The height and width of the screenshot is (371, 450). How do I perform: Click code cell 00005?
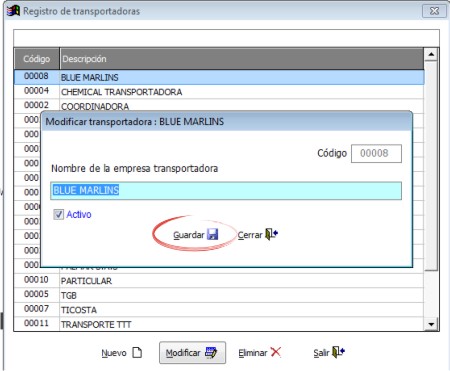37,294
